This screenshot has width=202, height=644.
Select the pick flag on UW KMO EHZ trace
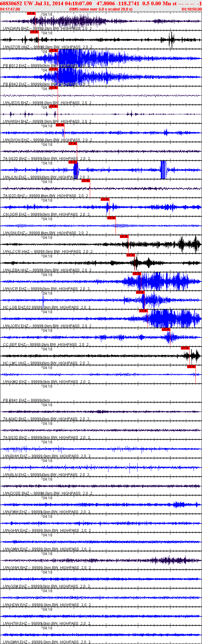coord(191,367)
